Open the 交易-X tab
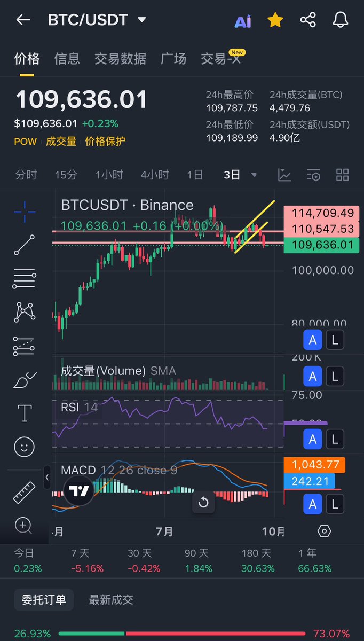 click(x=221, y=58)
